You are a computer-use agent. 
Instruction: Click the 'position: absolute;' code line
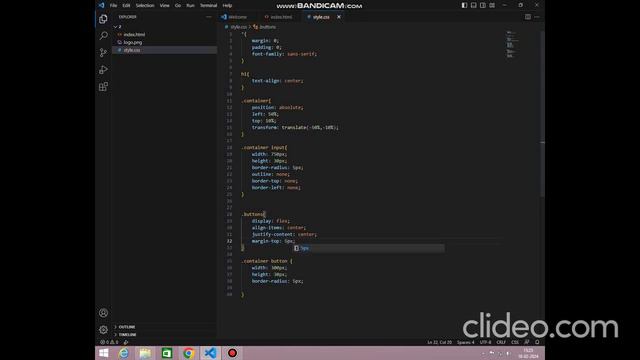(x=278, y=107)
